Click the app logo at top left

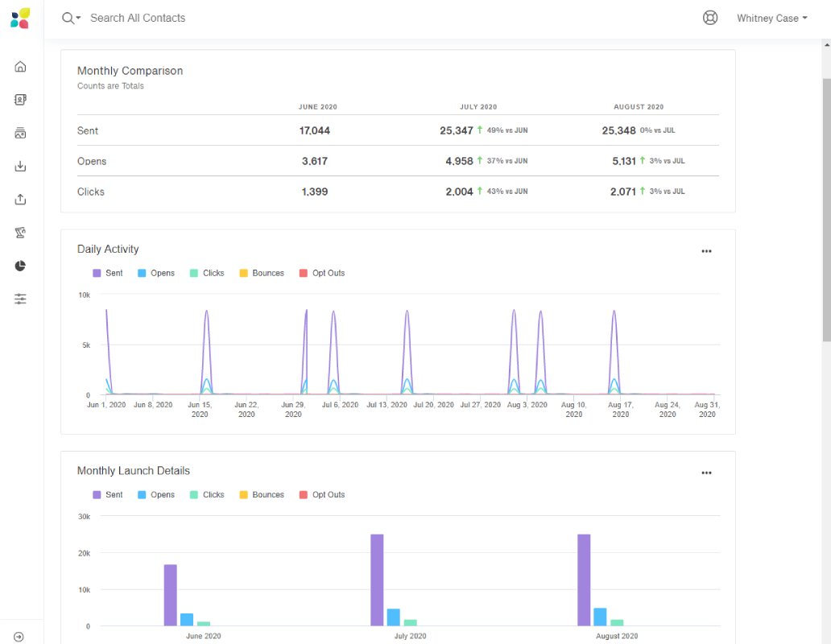point(20,19)
